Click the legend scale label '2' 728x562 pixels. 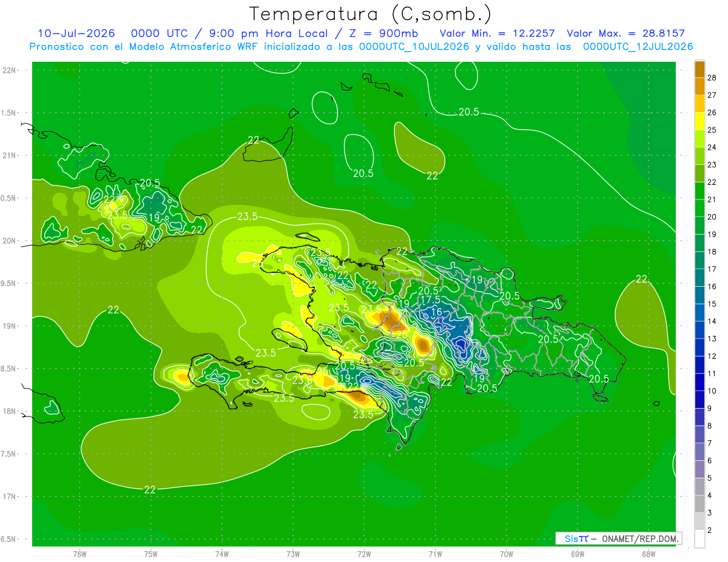(x=710, y=531)
